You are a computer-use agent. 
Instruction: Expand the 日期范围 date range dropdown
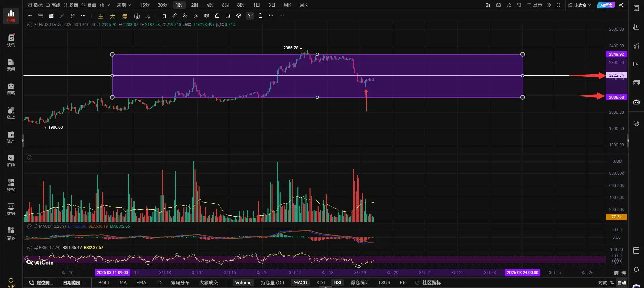tap(74, 283)
